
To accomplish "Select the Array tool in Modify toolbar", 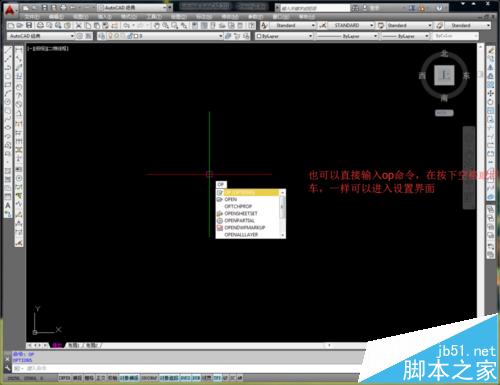I will tap(490, 85).
